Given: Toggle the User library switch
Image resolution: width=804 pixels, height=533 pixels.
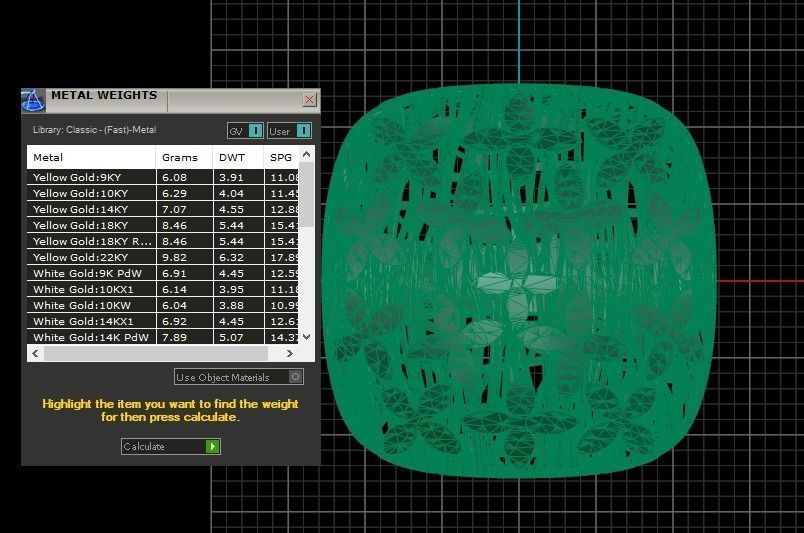Looking at the screenshot, I should [x=289, y=131].
